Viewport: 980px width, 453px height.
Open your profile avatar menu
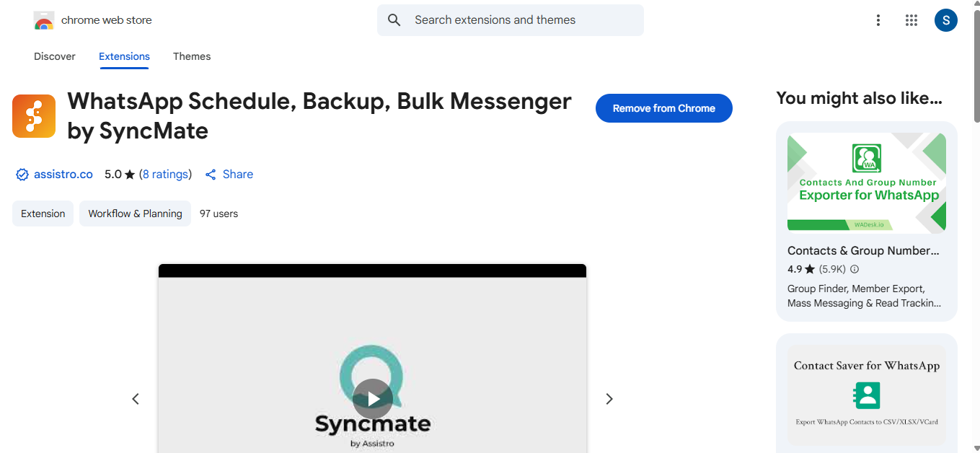[x=945, y=20]
